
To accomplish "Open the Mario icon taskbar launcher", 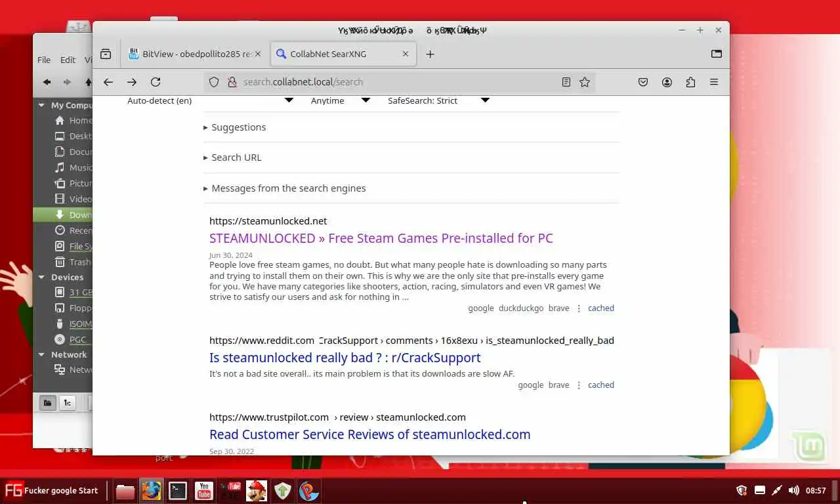I will coord(257,491).
